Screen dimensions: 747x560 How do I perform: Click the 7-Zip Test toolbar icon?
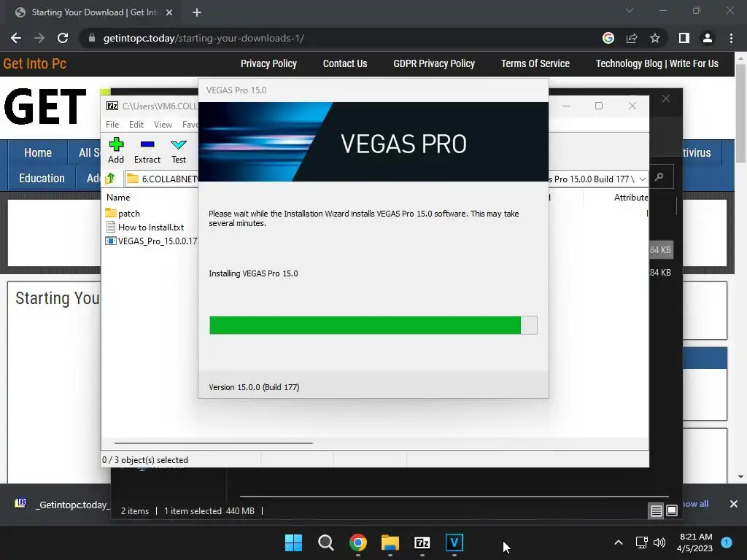(x=179, y=150)
